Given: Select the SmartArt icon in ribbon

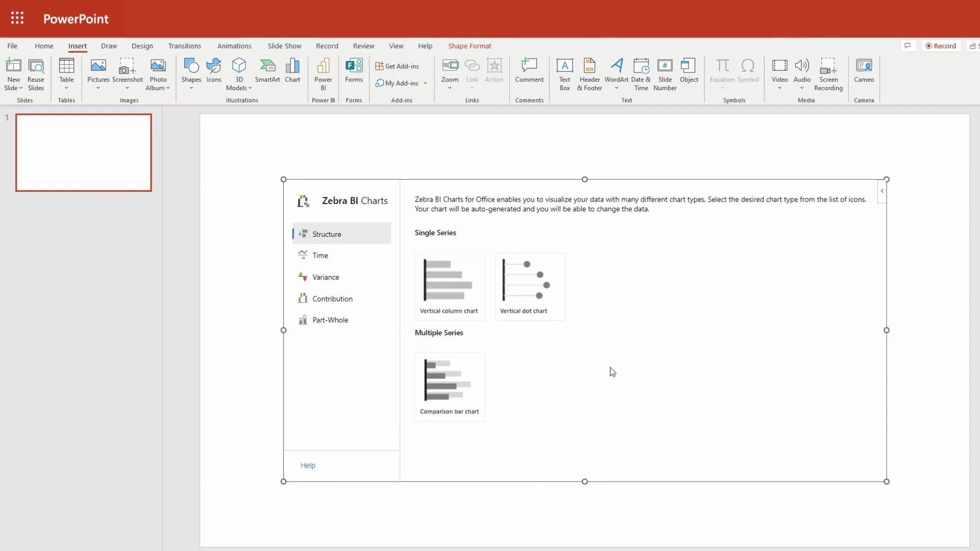Looking at the screenshot, I should (x=267, y=70).
